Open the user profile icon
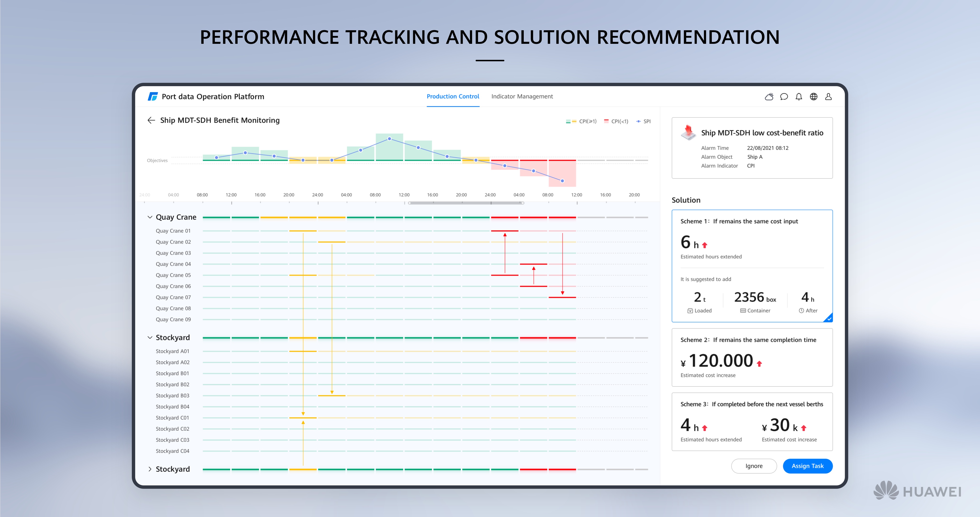Screen dimensions: 980x517 click(828, 97)
